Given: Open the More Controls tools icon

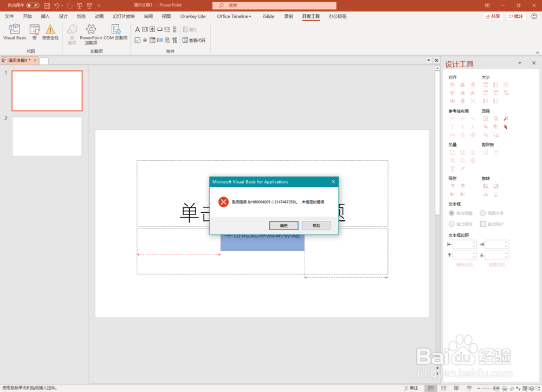Looking at the screenshot, I should pyautogui.click(x=175, y=41).
